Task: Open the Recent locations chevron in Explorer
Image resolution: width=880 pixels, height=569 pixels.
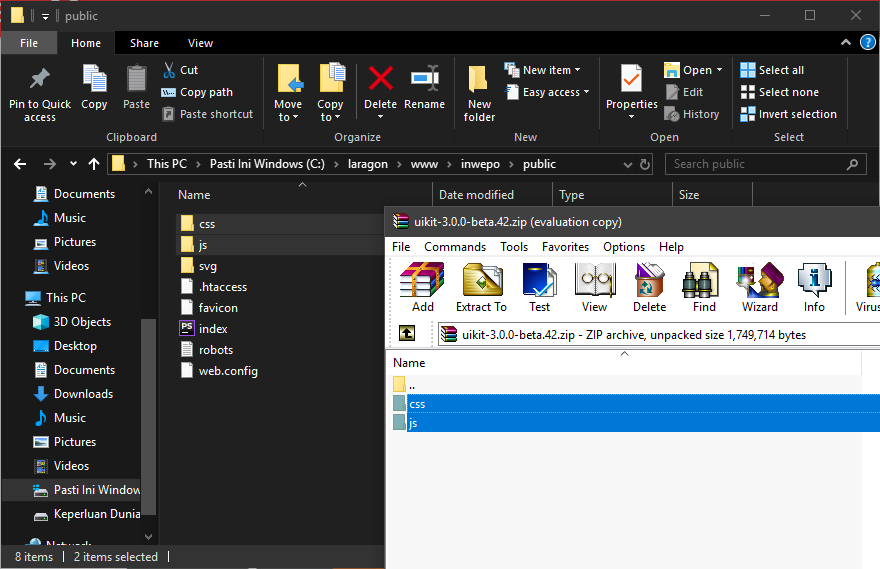Action: click(x=73, y=164)
